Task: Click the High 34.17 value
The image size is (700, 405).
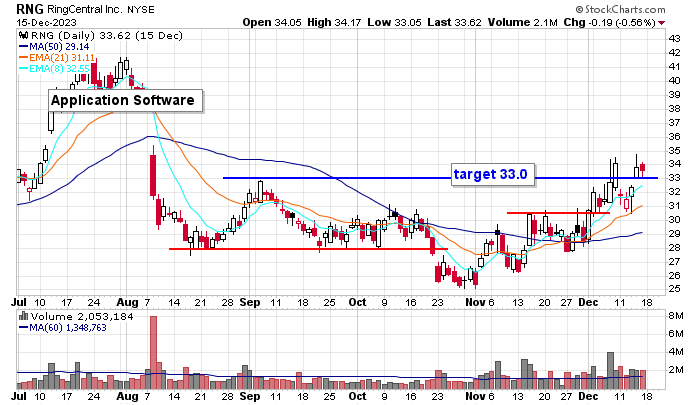Action: (x=334, y=22)
